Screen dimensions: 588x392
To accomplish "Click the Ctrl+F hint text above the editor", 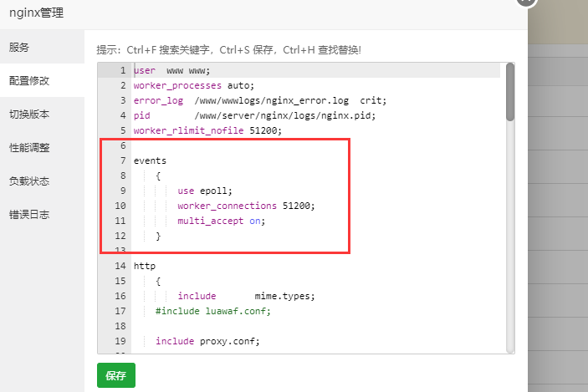I will point(228,50).
